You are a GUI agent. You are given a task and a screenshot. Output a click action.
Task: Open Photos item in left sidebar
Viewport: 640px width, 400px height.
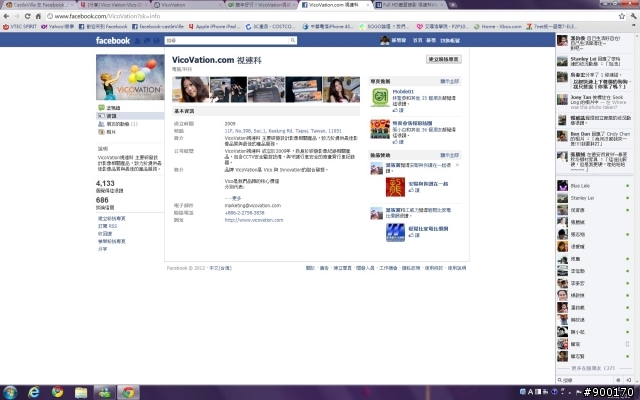coord(107,132)
